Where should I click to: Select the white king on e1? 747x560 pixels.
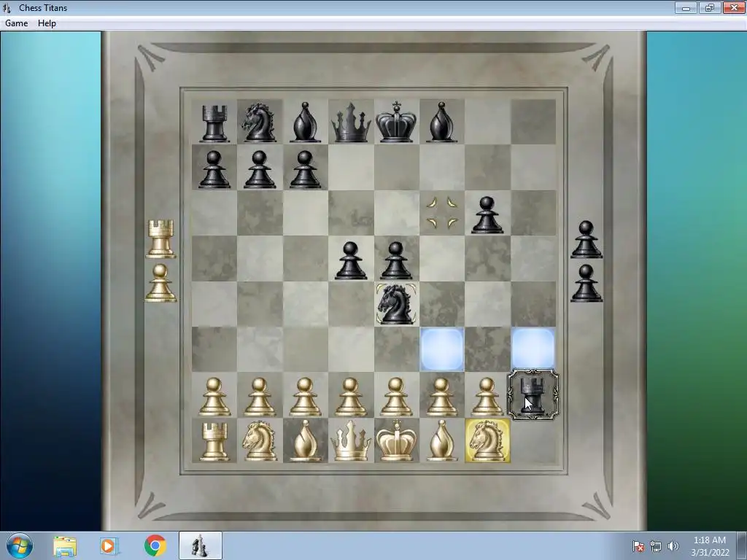pos(396,441)
